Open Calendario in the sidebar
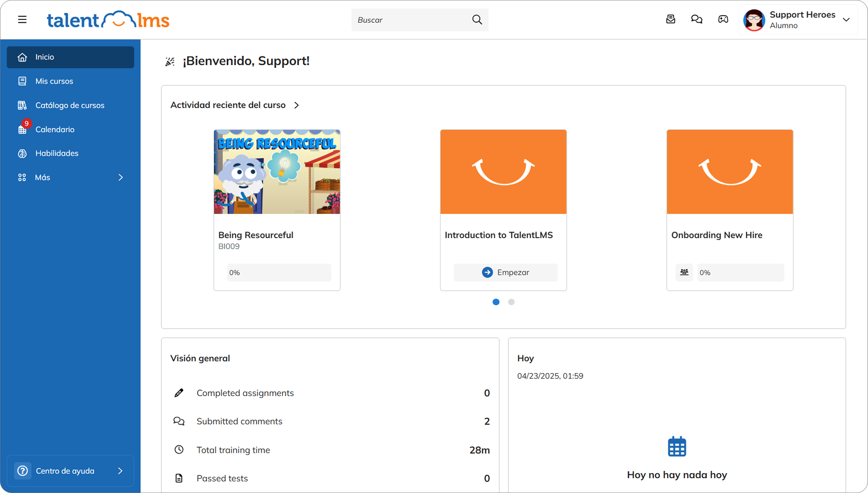Screen dimensions: 868x493 tap(71, 129)
